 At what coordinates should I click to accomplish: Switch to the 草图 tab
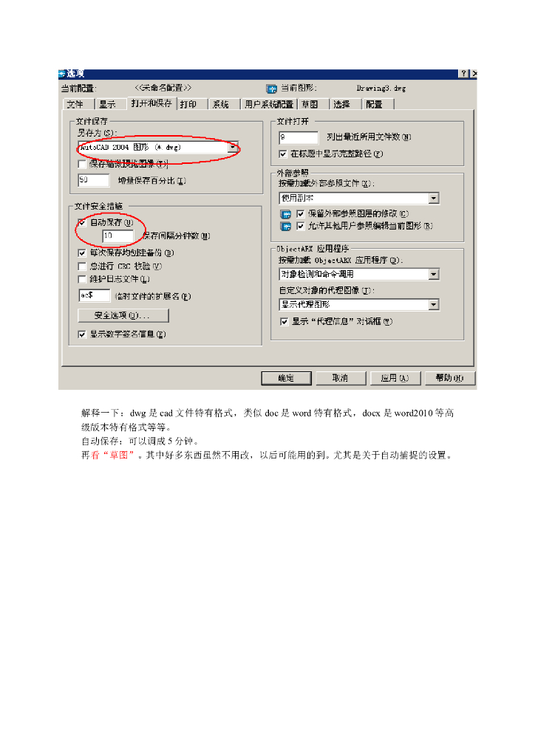pyautogui.click(x=310, y=104)
